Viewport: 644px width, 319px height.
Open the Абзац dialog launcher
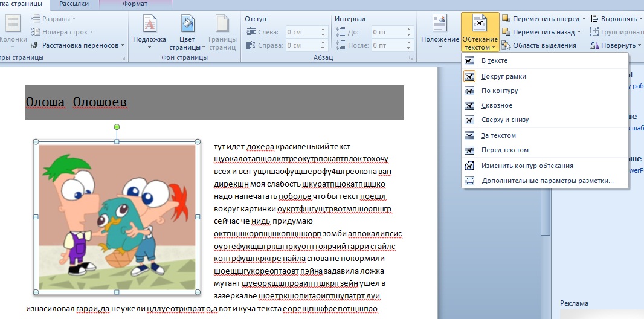411,58
